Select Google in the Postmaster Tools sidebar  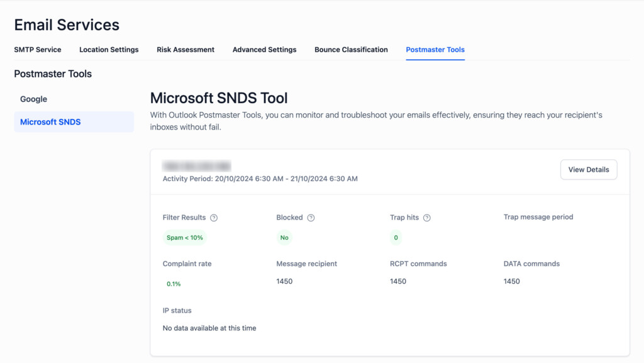pyautogui.click(x=33, y=99)
